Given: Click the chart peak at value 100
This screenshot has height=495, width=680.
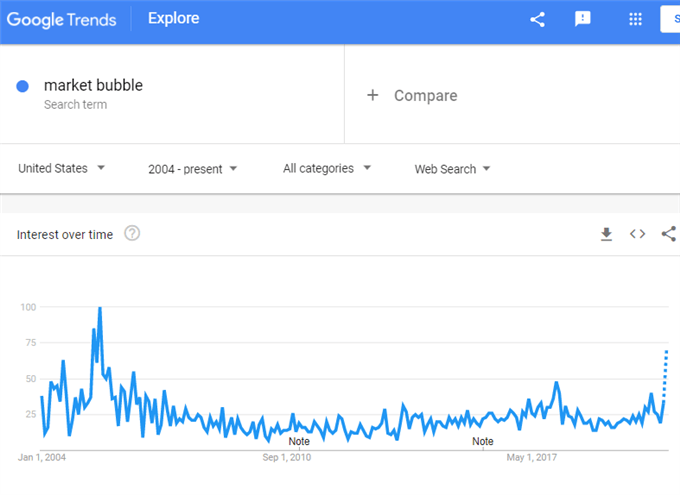Looking at the screenshot, I should coord(100,308).
